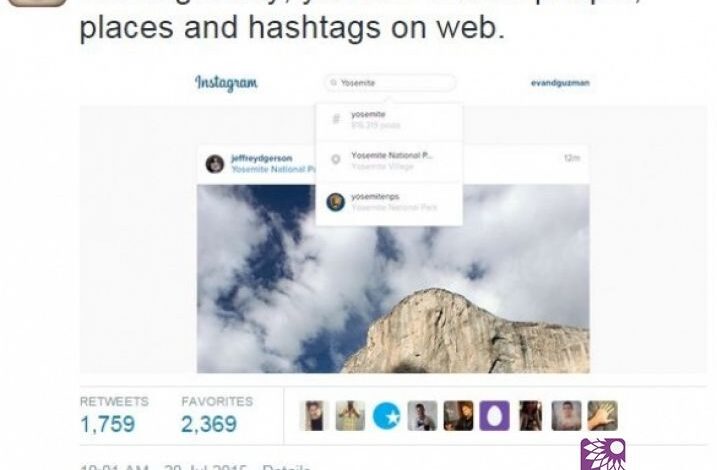The image size is (717, 470).
Task: Open the jeffreydgerson username link
Action: coord(262,158)
